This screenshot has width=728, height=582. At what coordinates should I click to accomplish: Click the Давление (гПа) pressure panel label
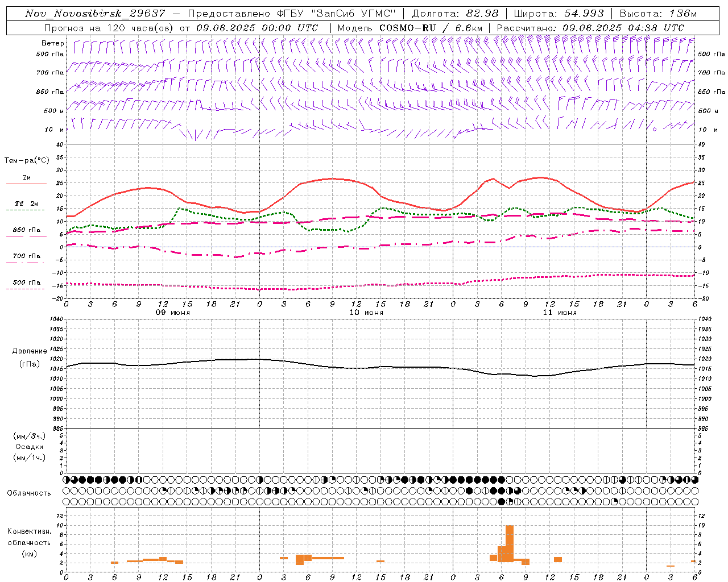coord(30,357)
